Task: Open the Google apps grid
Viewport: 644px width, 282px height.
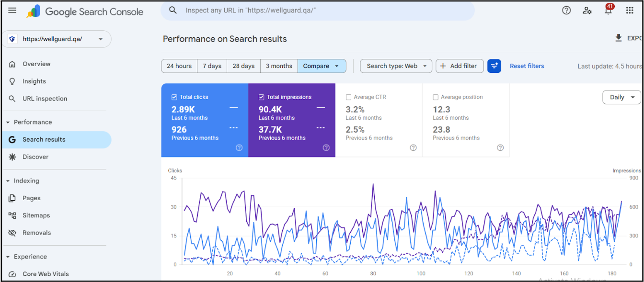Action: [x=631, y=10]
